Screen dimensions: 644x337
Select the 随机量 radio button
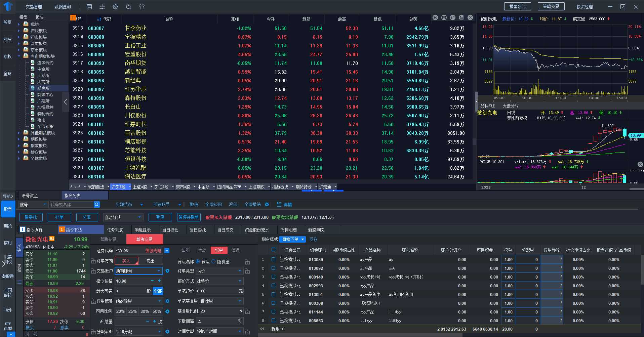pyautogui.click(x=213, y=261)
